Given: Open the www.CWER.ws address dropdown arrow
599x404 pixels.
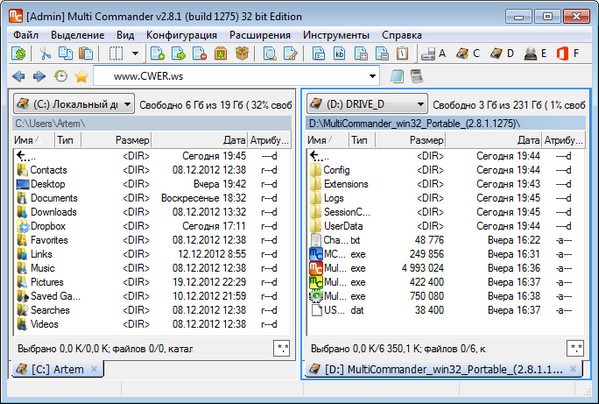Looking at the screenshot, I should 372,76.
